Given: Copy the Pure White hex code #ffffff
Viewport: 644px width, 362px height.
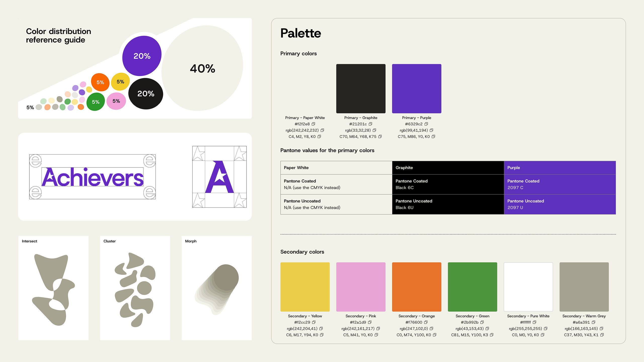Looking at the screenshot, I should point(534,322).
